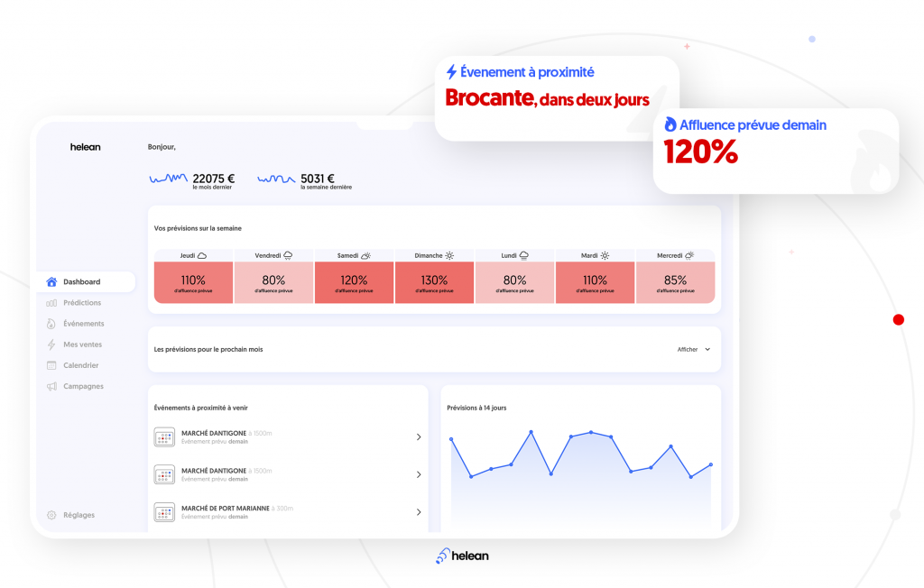
Task: Click the droplet icon next to Événements
Action: pyautogui.click(x=51, y=323)
